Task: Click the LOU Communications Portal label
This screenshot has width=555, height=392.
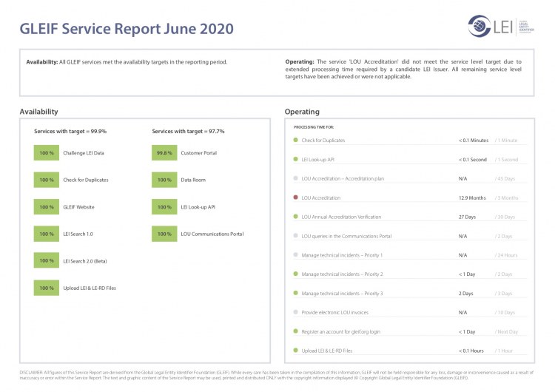Action: 212,234
